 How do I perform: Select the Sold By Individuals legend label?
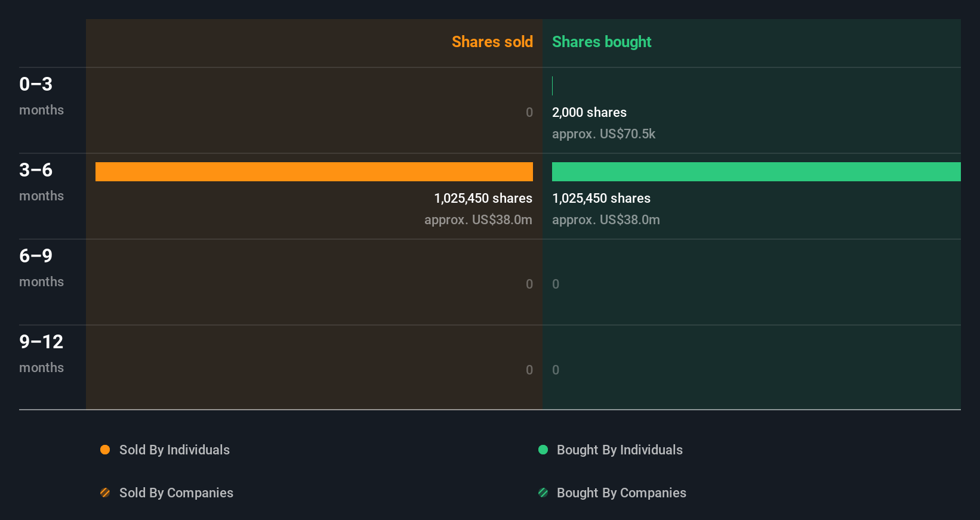174,450
